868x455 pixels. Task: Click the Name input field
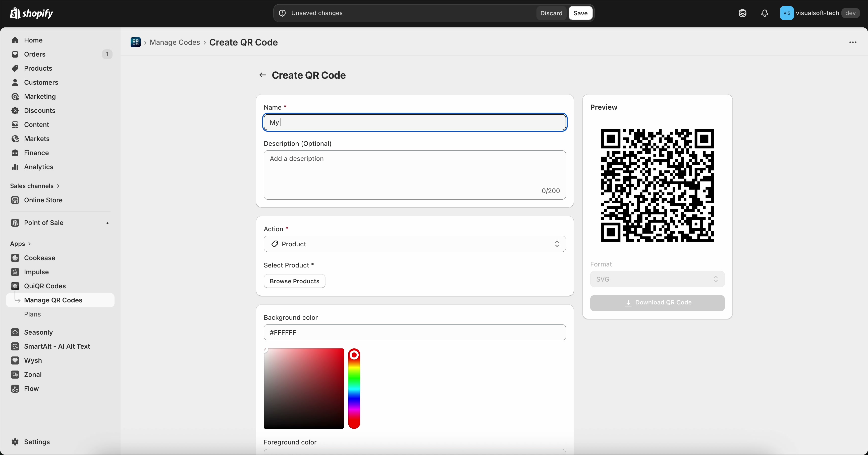coord(414,122)
